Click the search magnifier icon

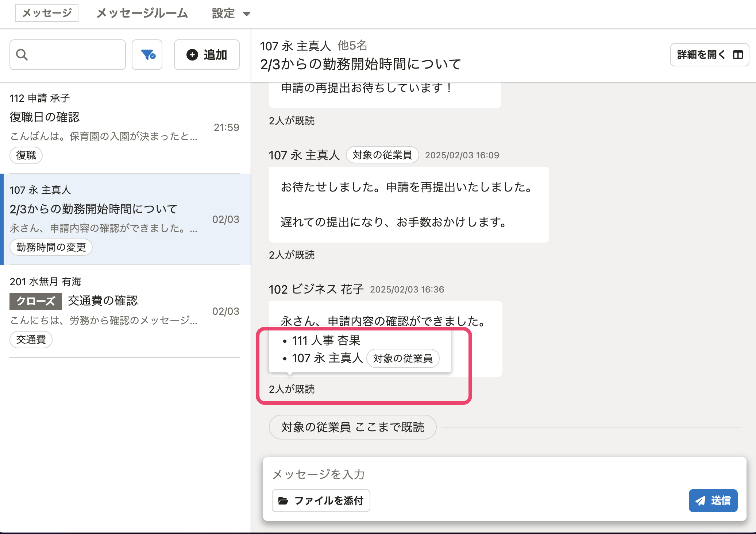coord(22,55)
